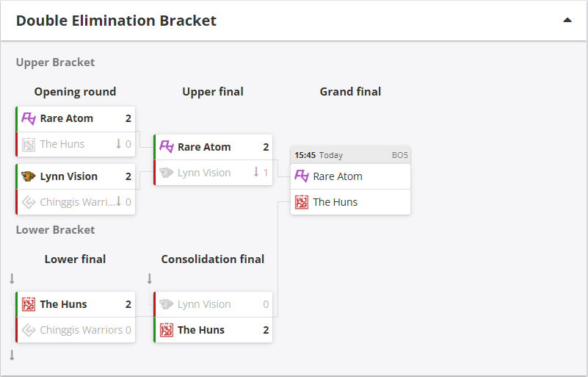Viewport: 588px width, 377px height.
Task: Click Rare Atom logo in upper final
Action: coord(167,147)
